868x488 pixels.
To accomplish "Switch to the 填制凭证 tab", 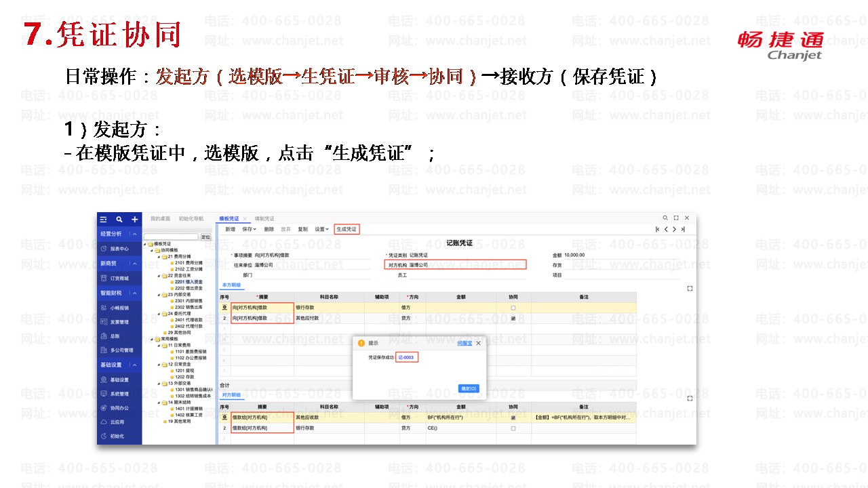I will 264,219.
